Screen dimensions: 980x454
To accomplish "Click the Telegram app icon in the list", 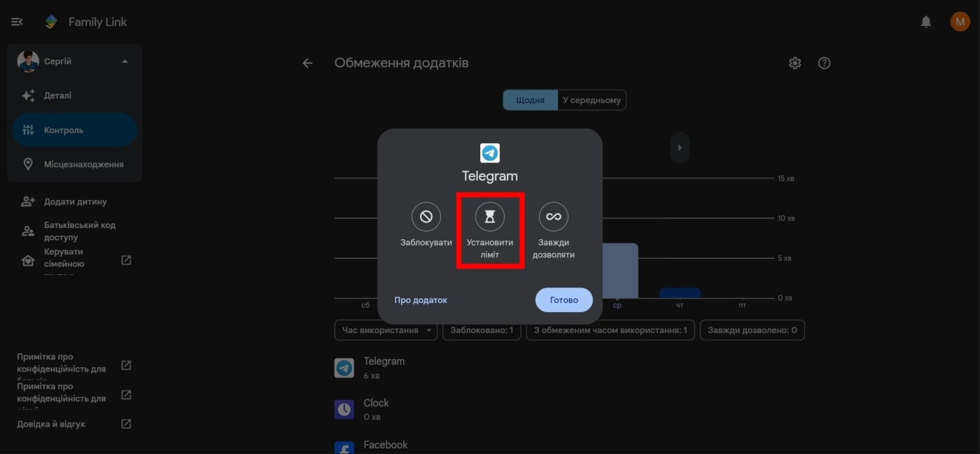I will point(344,368).
